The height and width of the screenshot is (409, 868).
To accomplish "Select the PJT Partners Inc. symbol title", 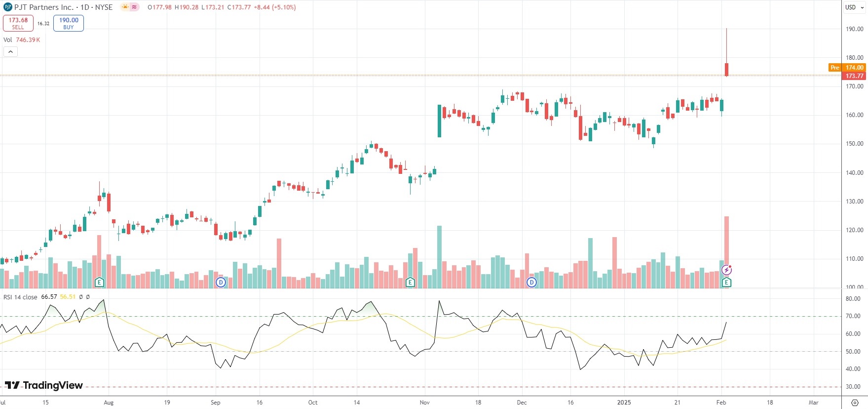I will click(x=43, y=7).
